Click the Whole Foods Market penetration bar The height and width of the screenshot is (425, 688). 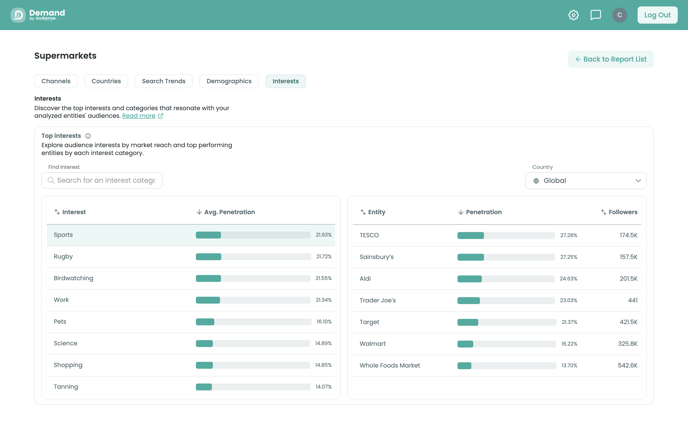click(506, 366)
